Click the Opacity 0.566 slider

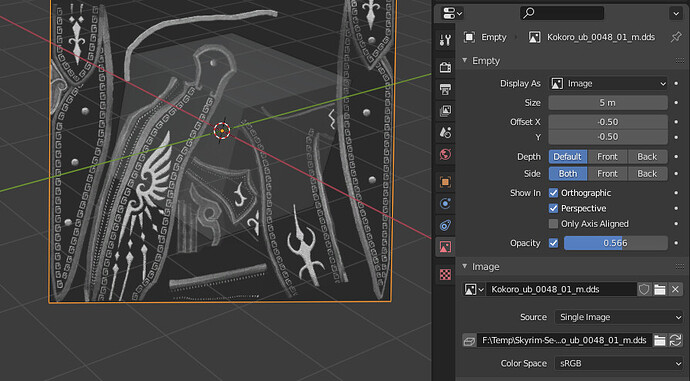click(616, 243)
